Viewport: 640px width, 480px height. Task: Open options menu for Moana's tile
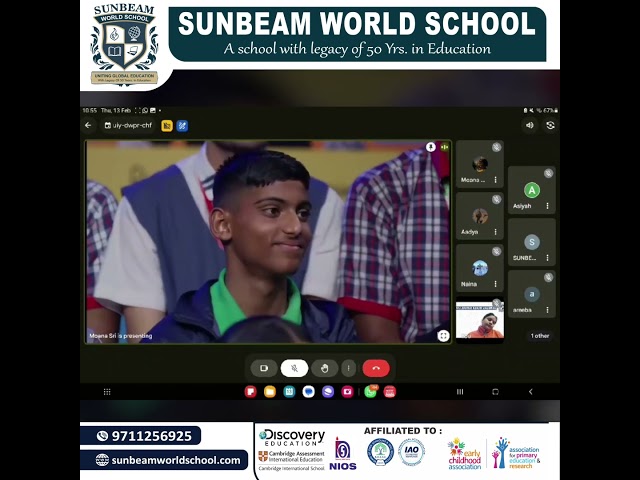tap(496, 180)
